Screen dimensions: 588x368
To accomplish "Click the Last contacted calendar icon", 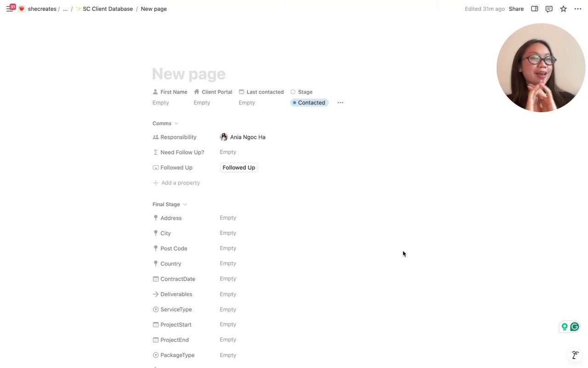I will tap(242, 92).
